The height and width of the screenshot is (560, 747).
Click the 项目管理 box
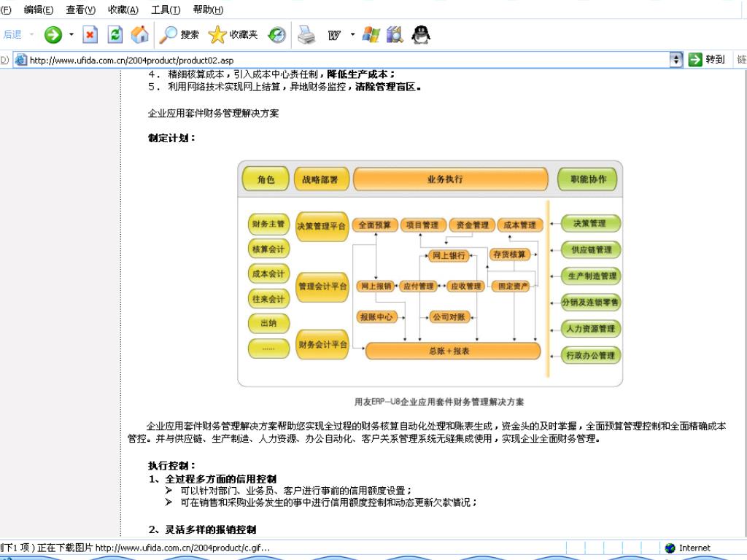(423, 225)
